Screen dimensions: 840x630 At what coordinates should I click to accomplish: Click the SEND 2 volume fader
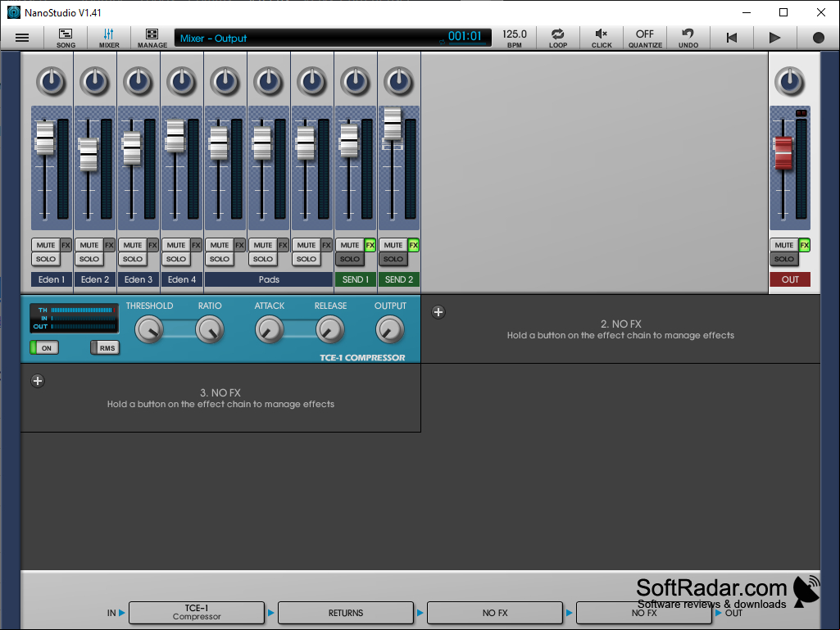click(393, 125)
